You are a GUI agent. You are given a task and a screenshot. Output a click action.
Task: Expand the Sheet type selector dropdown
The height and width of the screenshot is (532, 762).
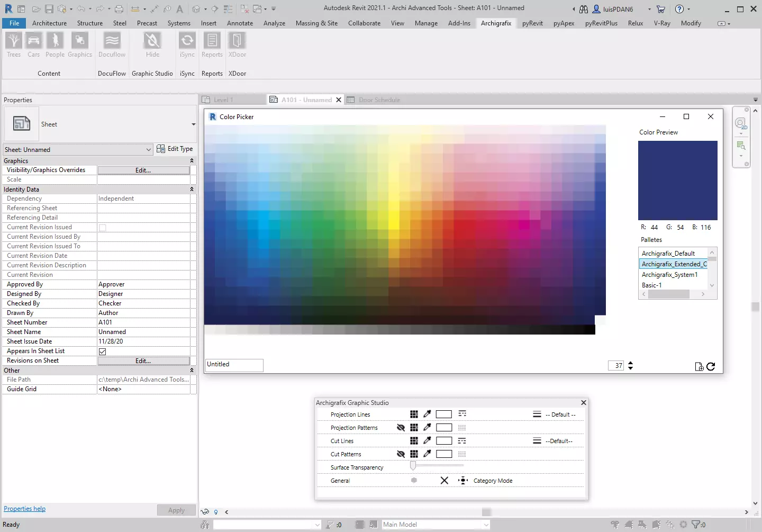pyautogui.click(x=193, y=124)
